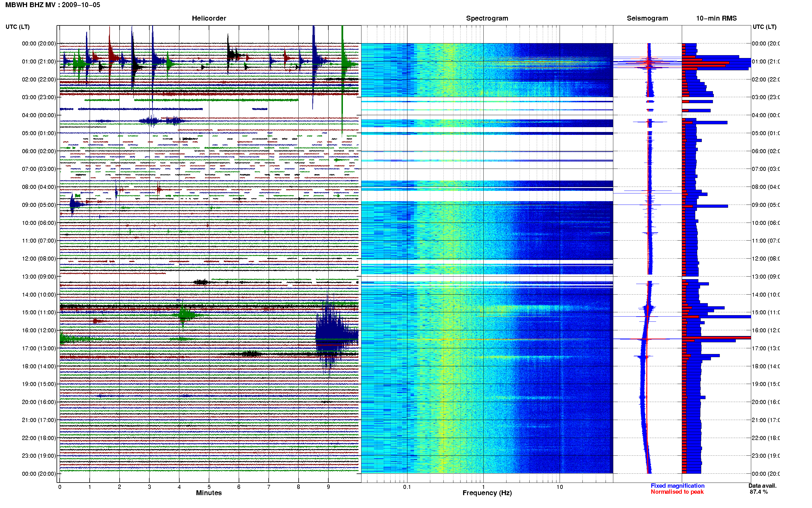Screen dimensions: 812x508
Task: Click tallest red RMS bar near 16:30
Action: tap(716, 338)
